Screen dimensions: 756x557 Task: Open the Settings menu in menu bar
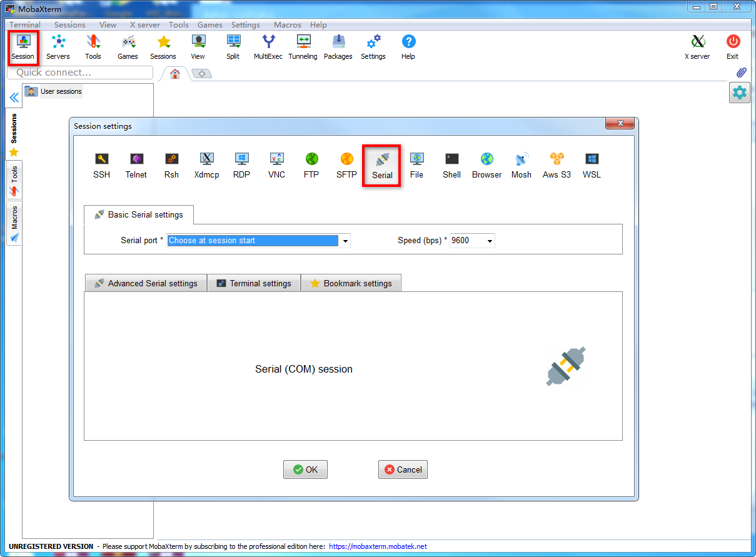click(x=246, y=25)
